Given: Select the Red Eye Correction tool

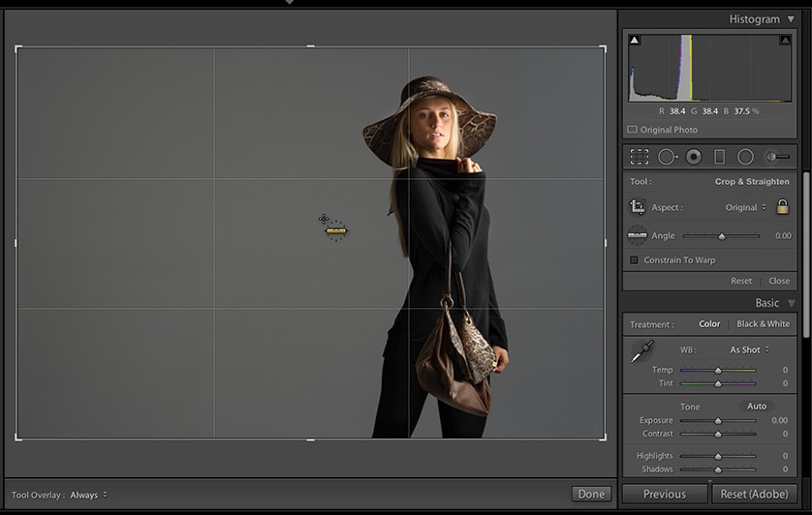Looking at the screenshot, I should (694, 157).
